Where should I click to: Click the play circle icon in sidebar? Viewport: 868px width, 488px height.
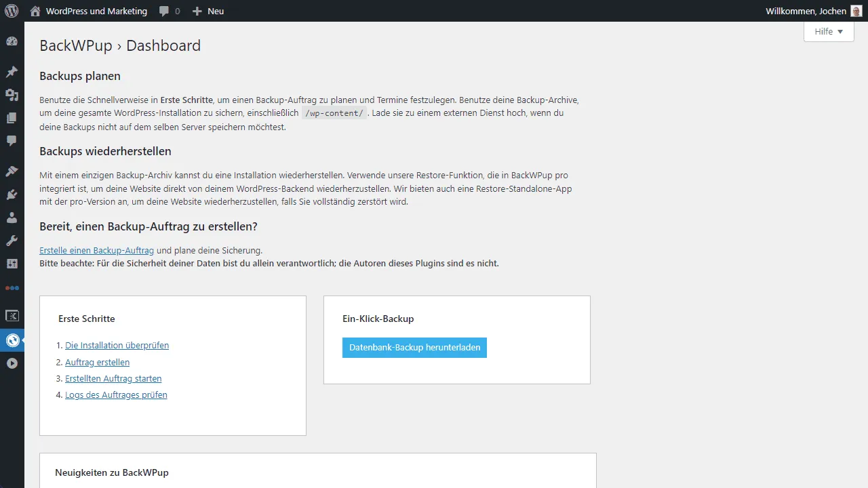tap(12, 363)
